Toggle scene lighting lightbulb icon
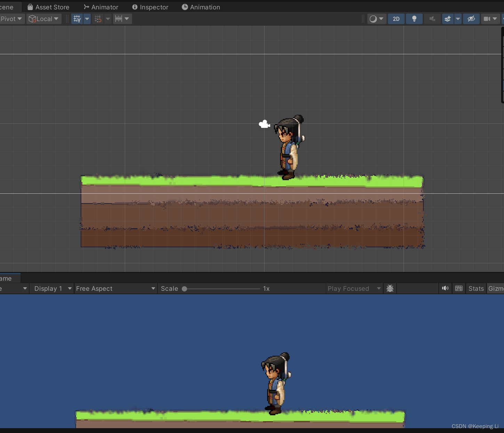This screenshot has height=433, width=504. coord(414,19)
